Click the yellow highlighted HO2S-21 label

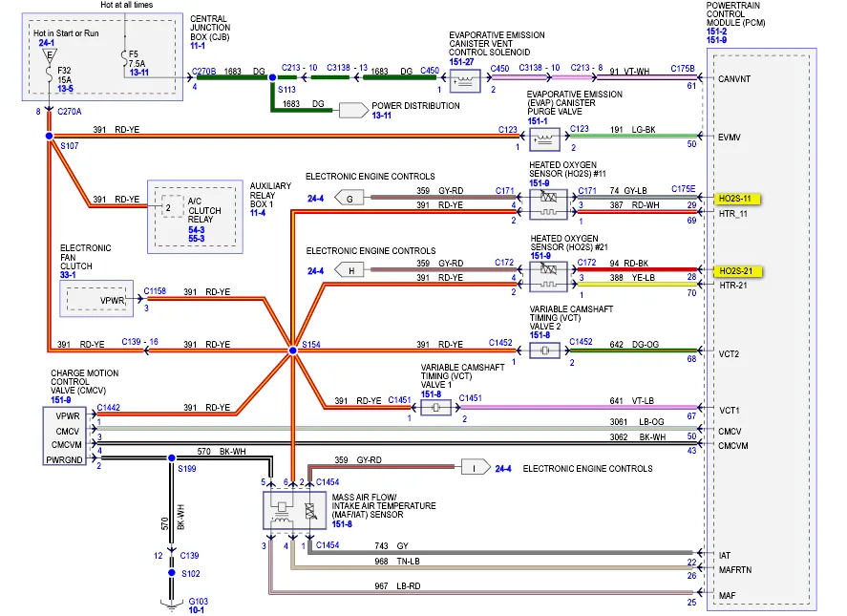737,270
